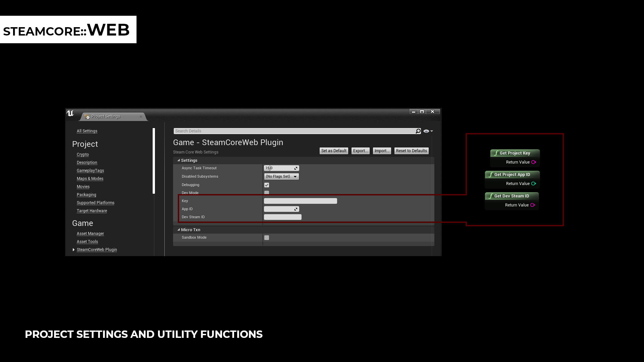644x362 pixels.
Task: Select the Project Settings tab
Action: [x=113, y=117]
